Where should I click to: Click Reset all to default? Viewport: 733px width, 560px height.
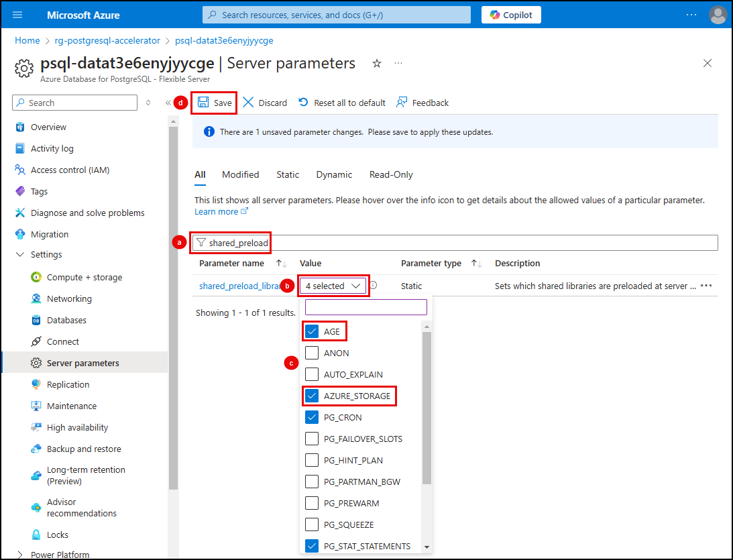(x=342, y=103)
